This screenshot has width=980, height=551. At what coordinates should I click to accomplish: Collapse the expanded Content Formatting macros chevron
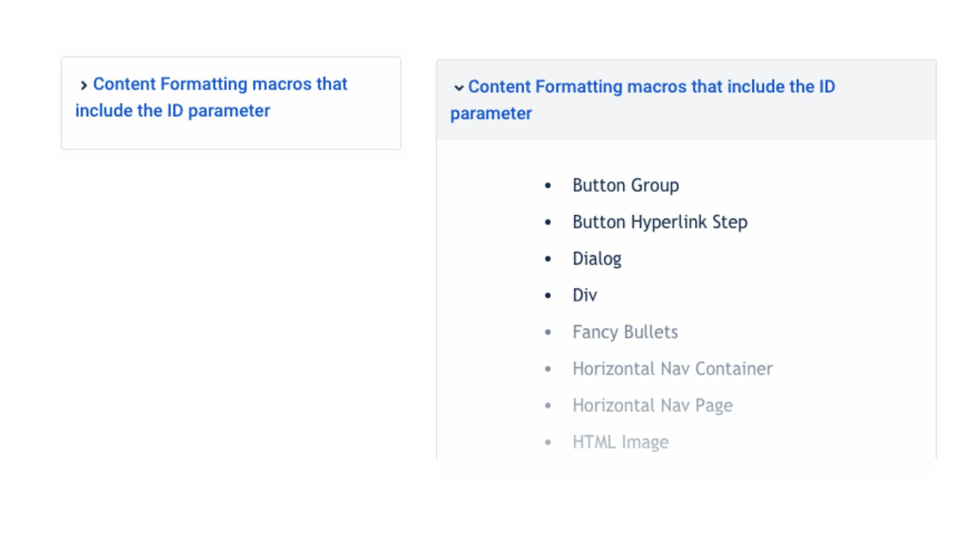pos(459,88)
